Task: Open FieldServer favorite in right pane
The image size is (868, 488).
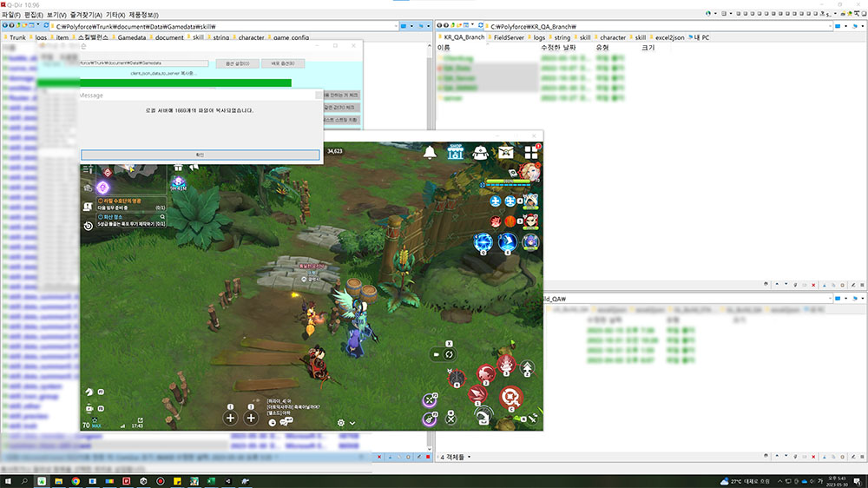Action: click(505, 37)
